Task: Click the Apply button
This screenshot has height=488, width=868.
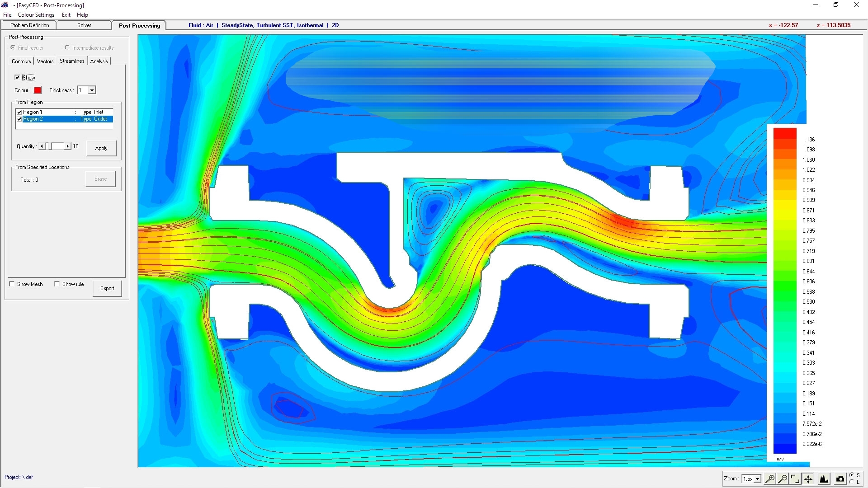Action: pyautogui.click(x=101, y=148)
